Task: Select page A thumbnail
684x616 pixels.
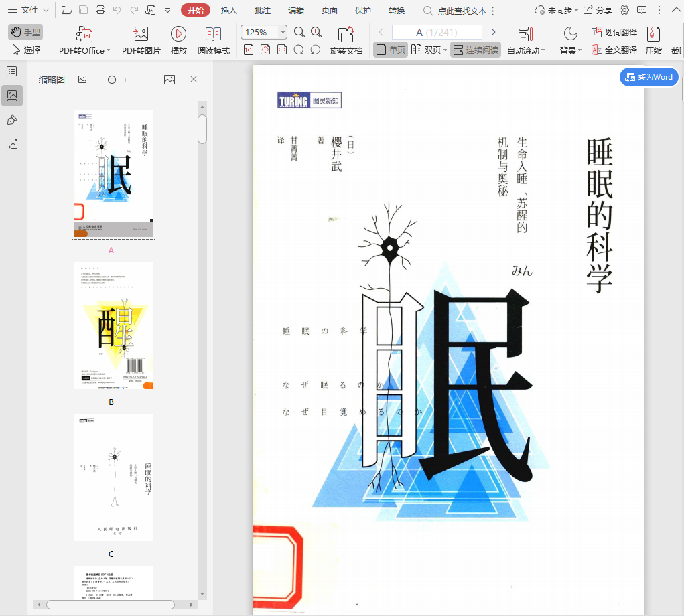Action: (x=113, y=173)
